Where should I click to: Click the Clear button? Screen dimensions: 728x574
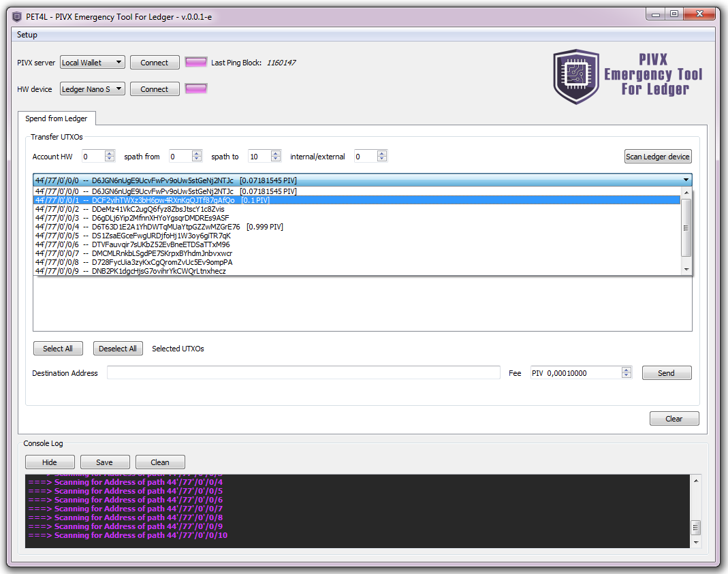click(x=674, y=418)
